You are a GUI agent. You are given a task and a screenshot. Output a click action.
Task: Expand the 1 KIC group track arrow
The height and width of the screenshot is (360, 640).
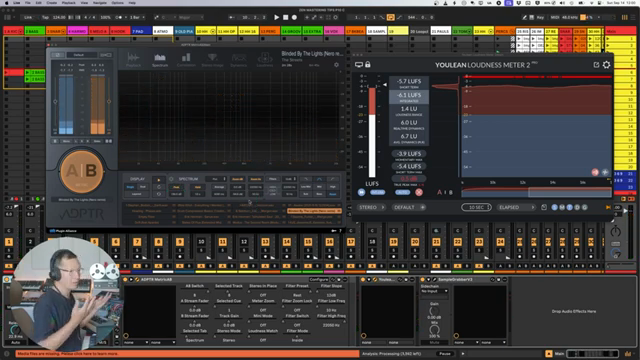click(x=20, y=31)
